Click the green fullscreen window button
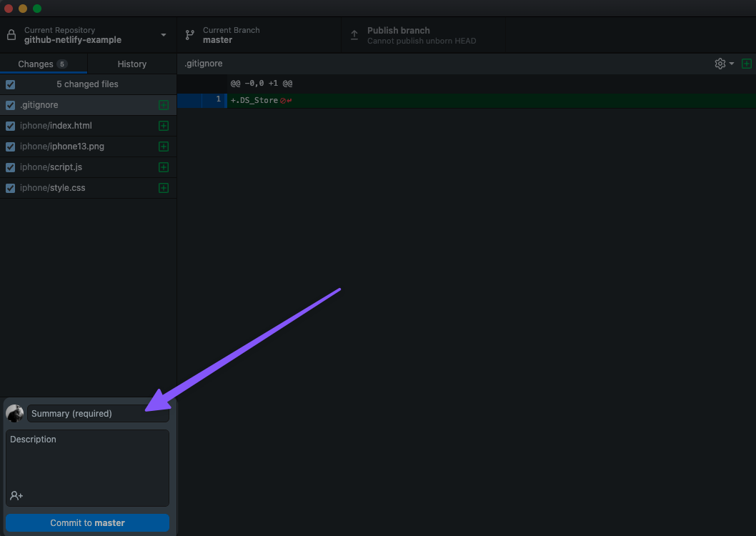The height and width of the screenshot is (536, 756). pyautogui.click(x=37, y=9)
